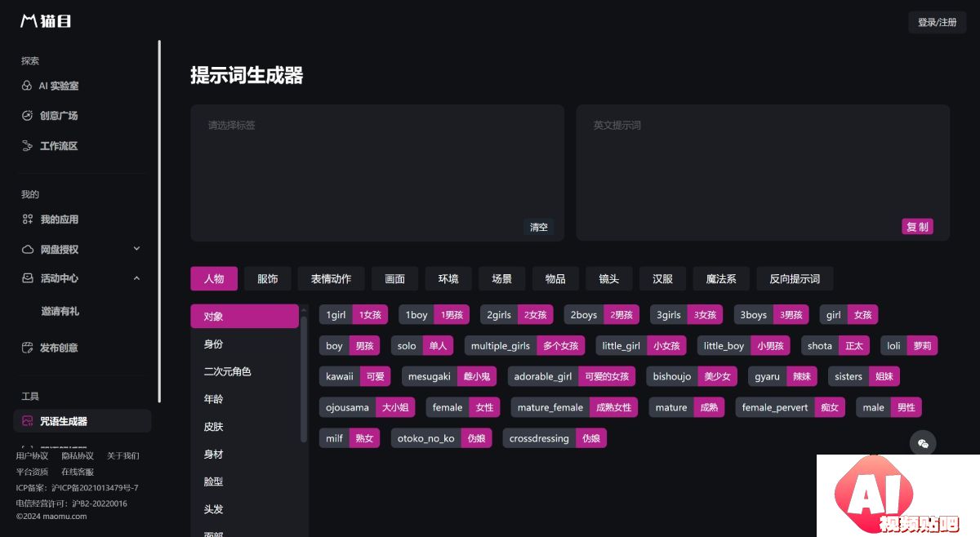Click the 工作流区 sidebar icon

[x=27, y=146]
